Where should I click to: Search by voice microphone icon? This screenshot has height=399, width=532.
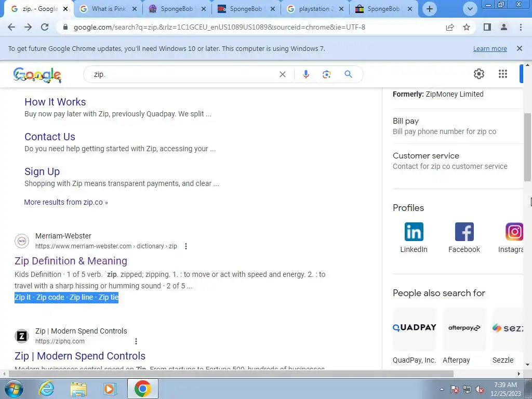305,74
